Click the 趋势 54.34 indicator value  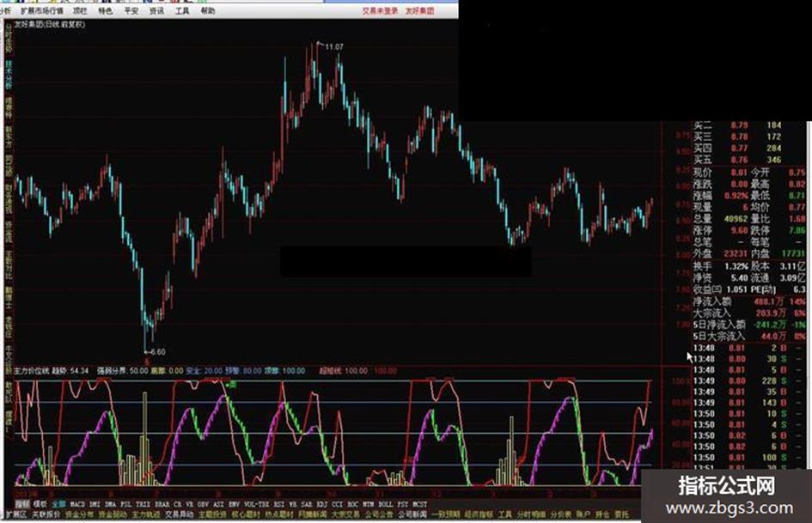pyautogui.click(x=70, y=371)
